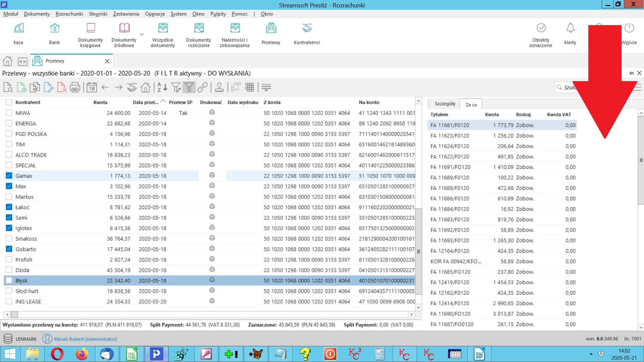Go to the next period with the right arrow
644x362 pixels.
coord(118,87)
